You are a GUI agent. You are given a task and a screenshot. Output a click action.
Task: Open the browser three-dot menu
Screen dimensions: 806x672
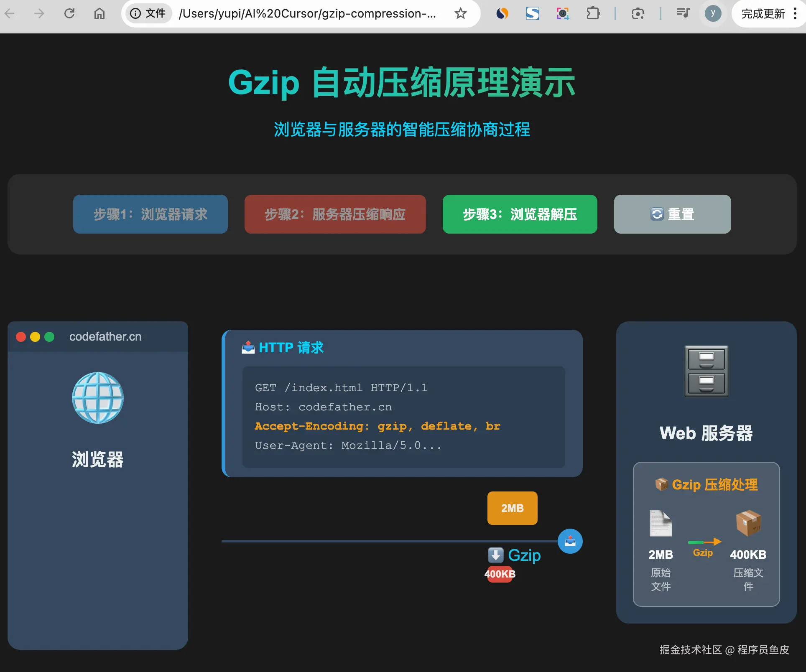point(795,14)
